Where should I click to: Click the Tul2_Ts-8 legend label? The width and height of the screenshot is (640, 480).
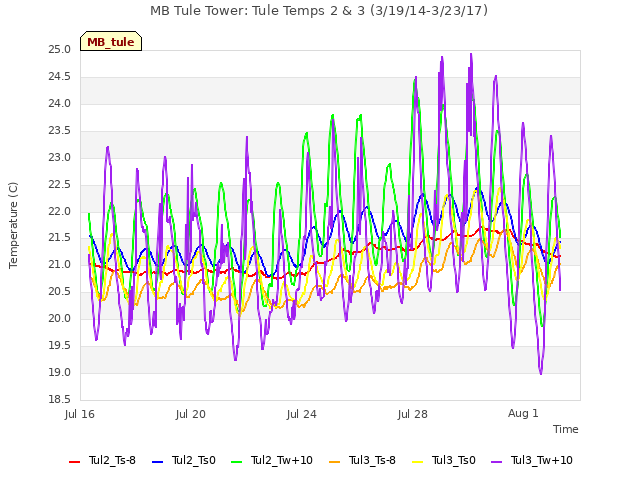click(112, 460)
